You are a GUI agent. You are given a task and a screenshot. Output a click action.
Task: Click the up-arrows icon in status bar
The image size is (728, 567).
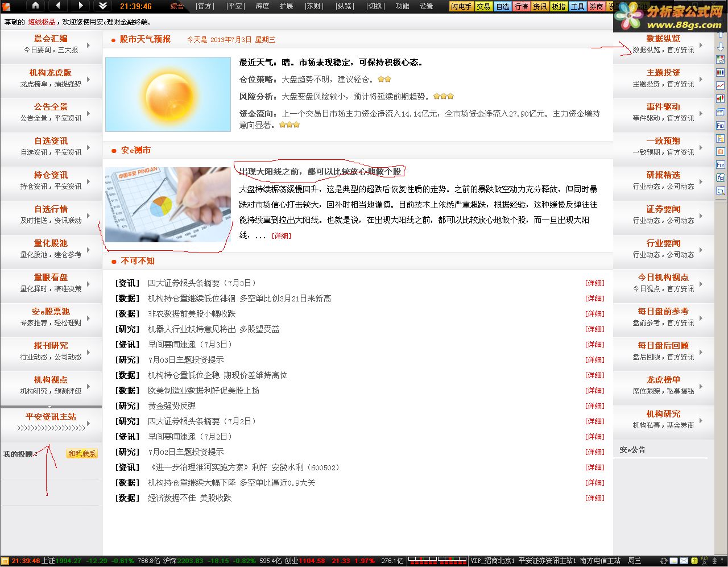pos(715,561)
